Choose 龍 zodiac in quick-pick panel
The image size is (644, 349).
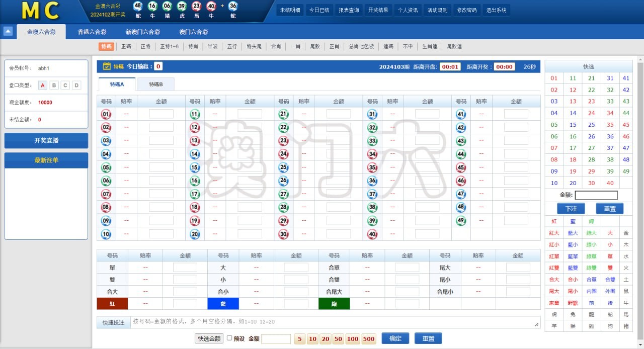pyautogui.click(x=591, y=314)
